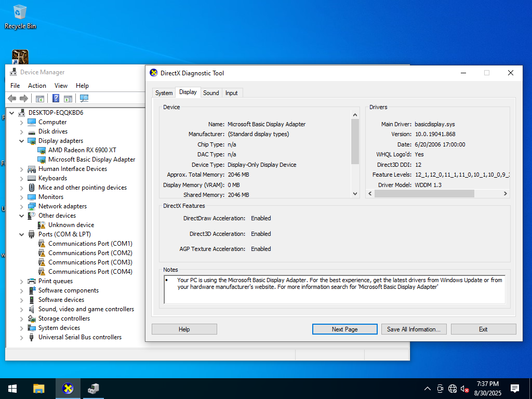
Task: Click the Device panel scrollbar down arrow
Action: point(355,194)
